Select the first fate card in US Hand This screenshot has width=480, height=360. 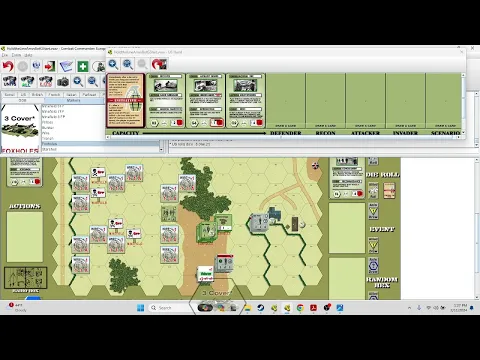pyautogui.click(x=166, y=100)
